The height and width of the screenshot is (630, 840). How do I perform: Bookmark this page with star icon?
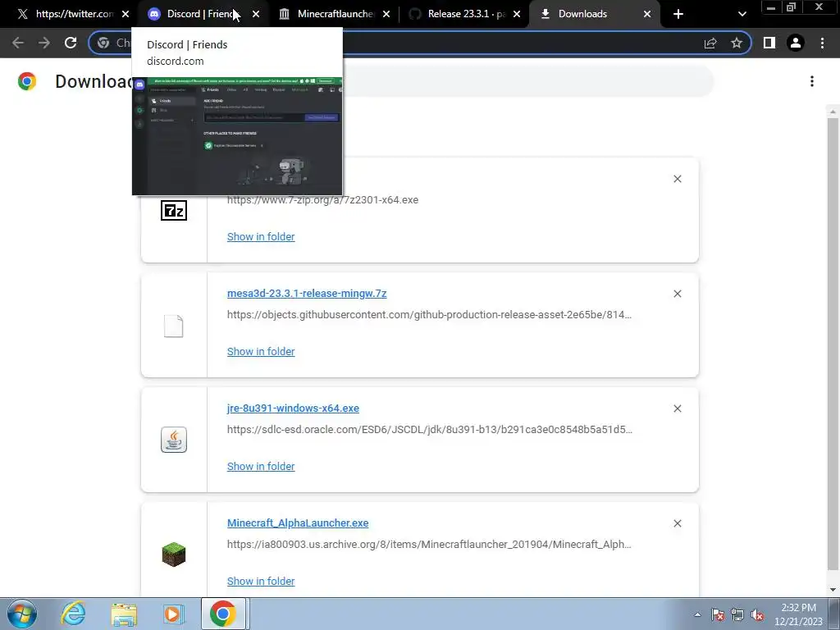point(737,43)
